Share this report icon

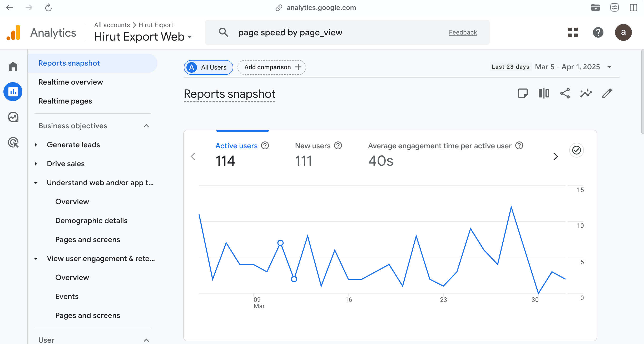pyautogui.click(x=565, y=94)
